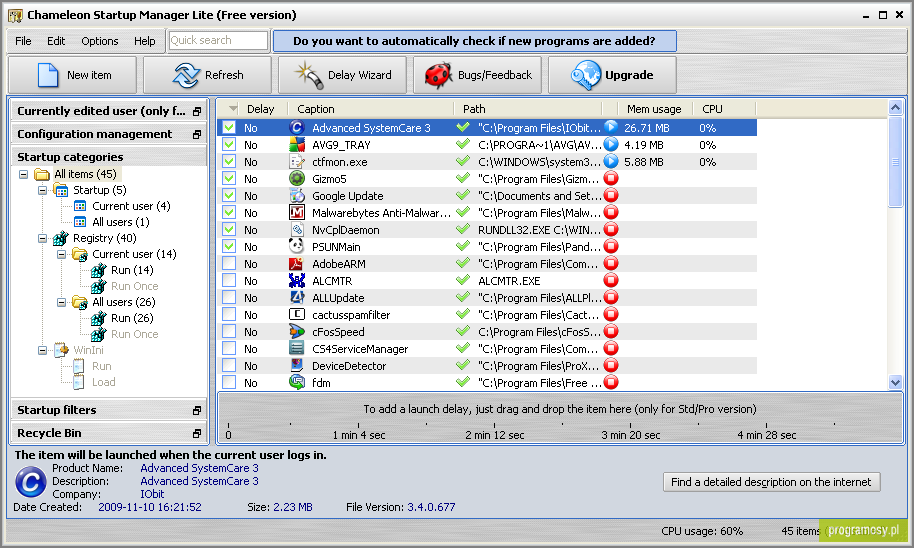Click red stop icon in ALLUpdate row
Viewport: 914px width, 548px height.
(611, 297)
